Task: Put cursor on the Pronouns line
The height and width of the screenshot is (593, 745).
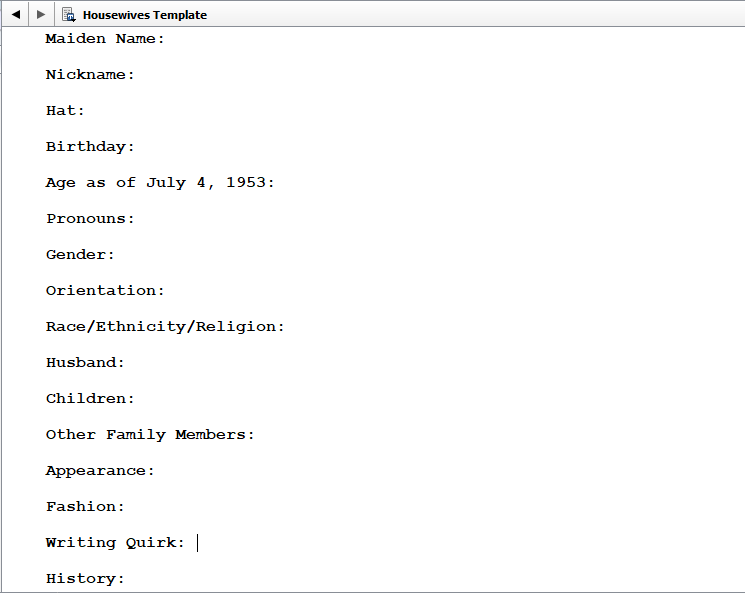Action: tap(90, 219)
